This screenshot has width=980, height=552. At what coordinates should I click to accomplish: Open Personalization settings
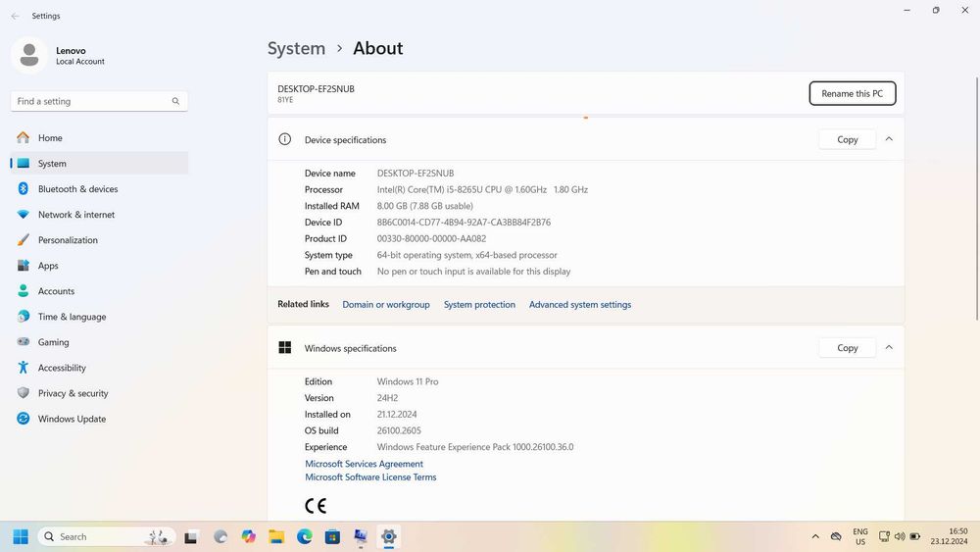pos(99,240)
